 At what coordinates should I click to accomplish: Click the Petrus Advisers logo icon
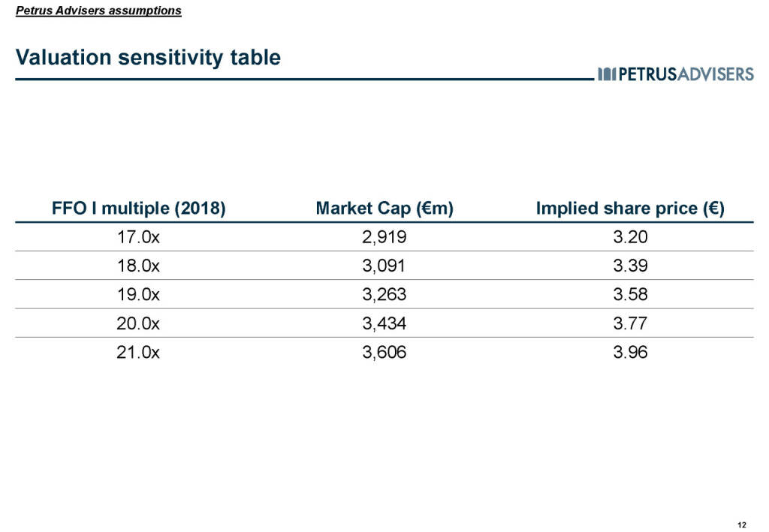(607, 74)
